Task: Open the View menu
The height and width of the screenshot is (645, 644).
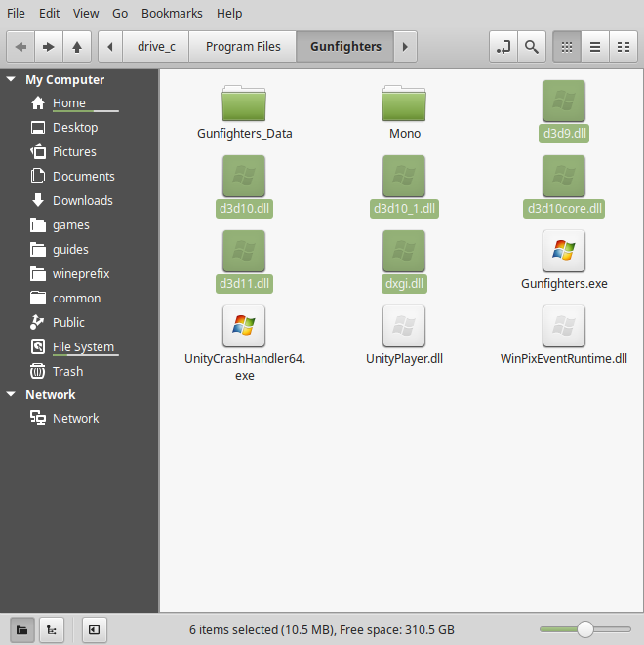Action: pos(86,13)
